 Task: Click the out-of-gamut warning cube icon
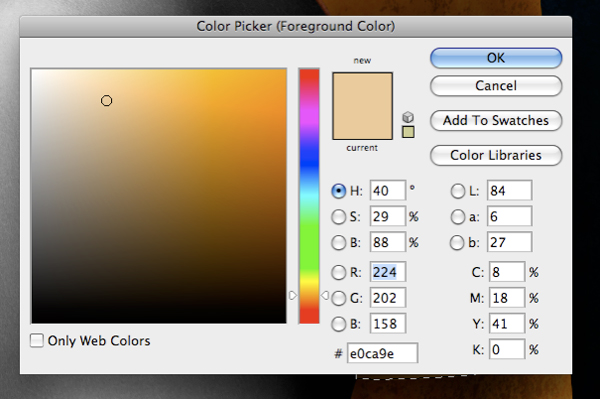pos(408,117)
